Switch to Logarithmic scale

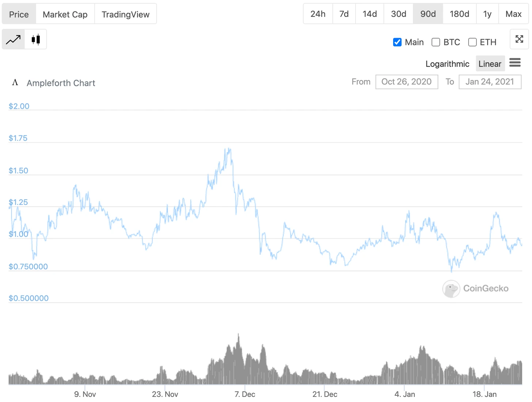pos(447,64)
